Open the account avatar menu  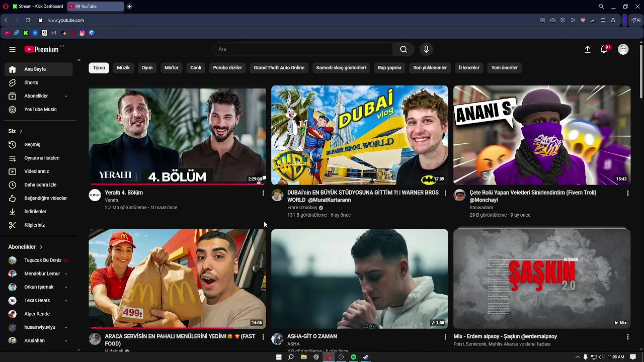[623, 49]
